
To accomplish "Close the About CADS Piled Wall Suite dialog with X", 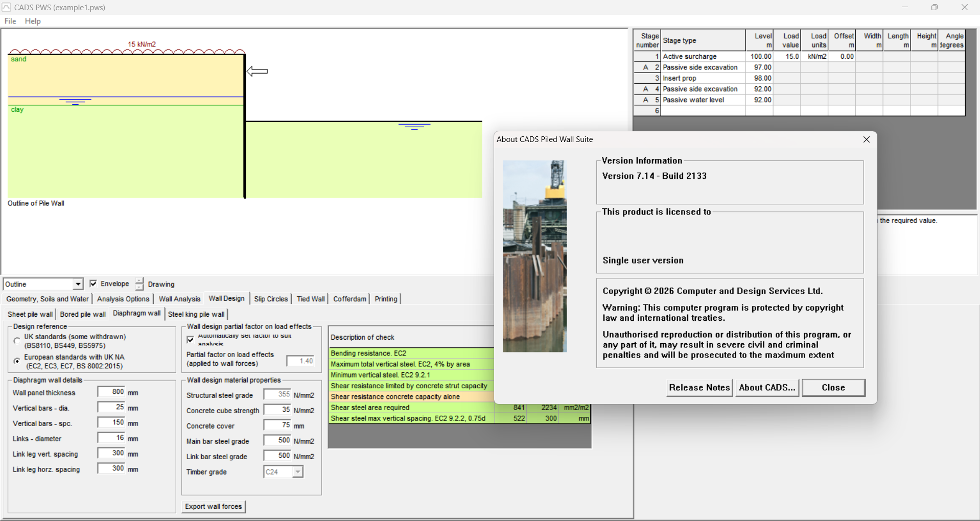I will [x=866, y=139].
